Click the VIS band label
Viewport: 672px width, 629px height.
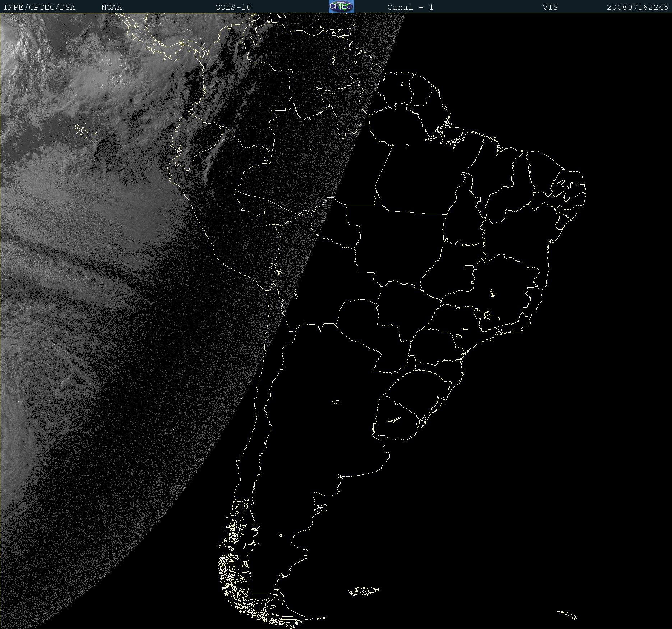pyautogui.click(x=550, y=7)
